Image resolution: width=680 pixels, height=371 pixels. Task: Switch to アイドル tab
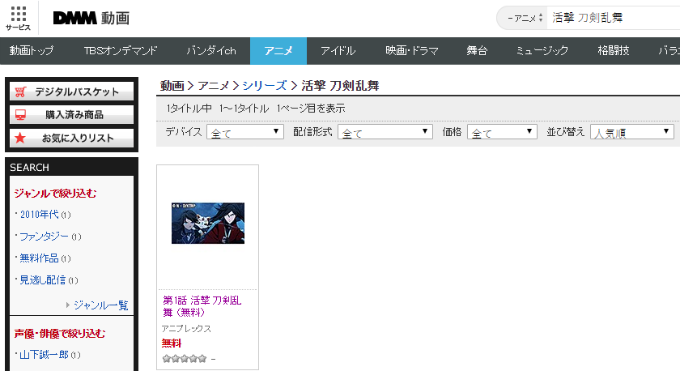[x=338, y=51]
